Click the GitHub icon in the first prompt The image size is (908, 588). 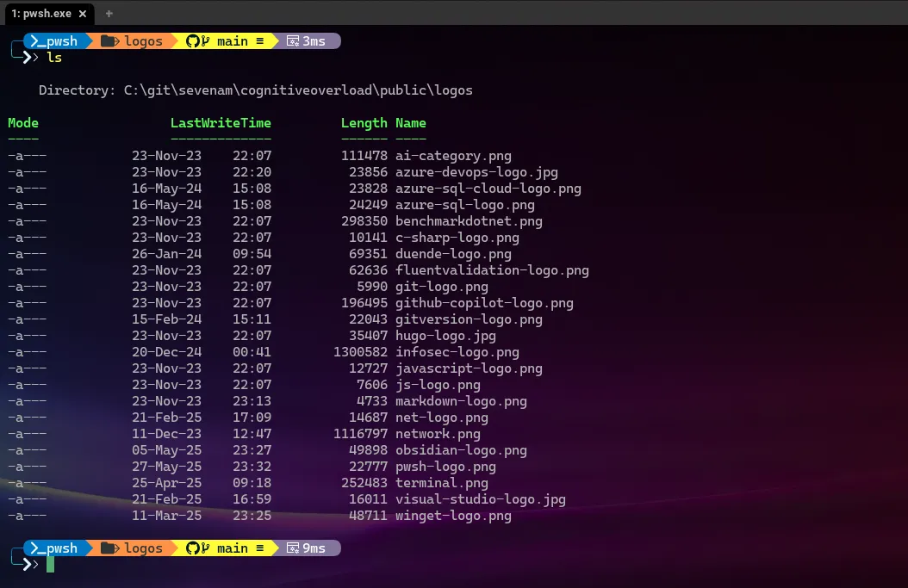(x=193, y=40)
